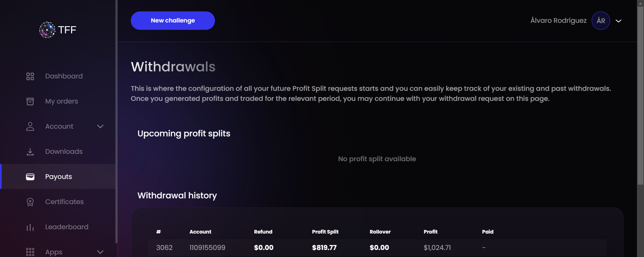Click the Payouts card icon

coord(30,177)
